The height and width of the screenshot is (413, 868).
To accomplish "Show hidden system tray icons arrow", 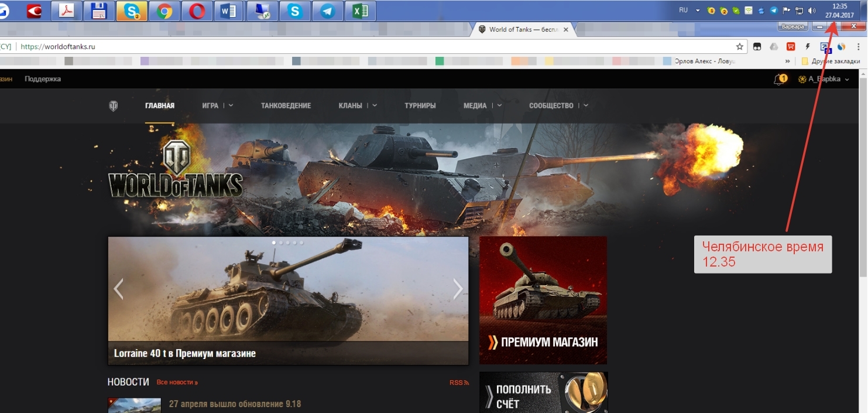I will pyautogui.click(x=698, y=11).
